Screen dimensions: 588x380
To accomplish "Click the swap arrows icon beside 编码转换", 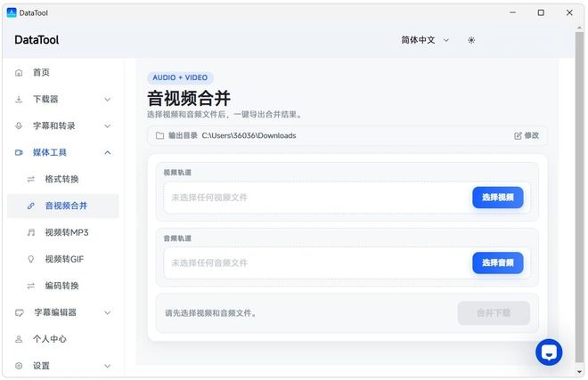I will tap(31, 286).
